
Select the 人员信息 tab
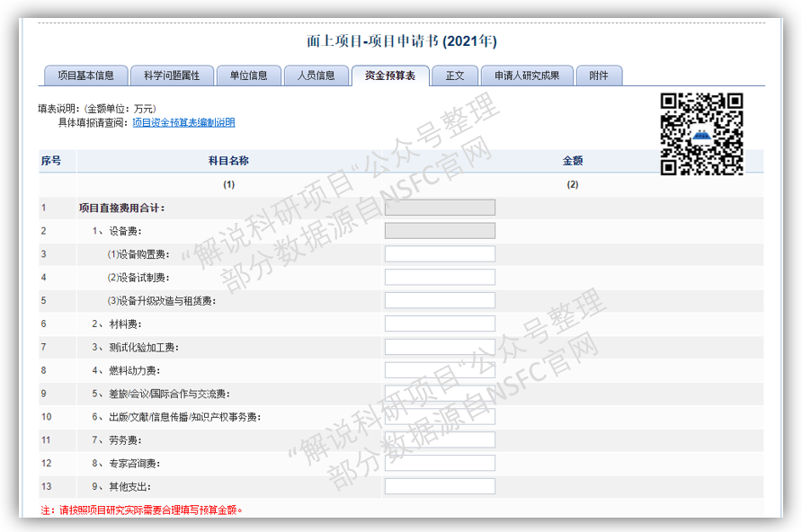316,75
